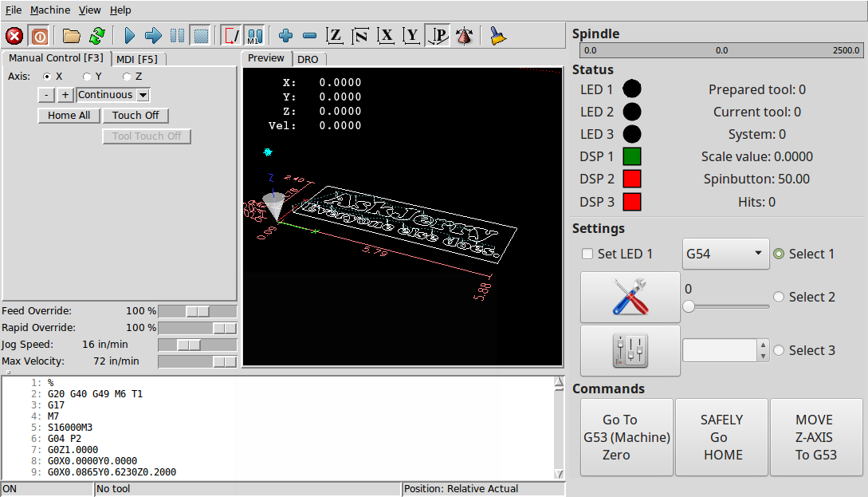Stop program execution with square icon
868x497 pixels.
click(x=201, y=36)
